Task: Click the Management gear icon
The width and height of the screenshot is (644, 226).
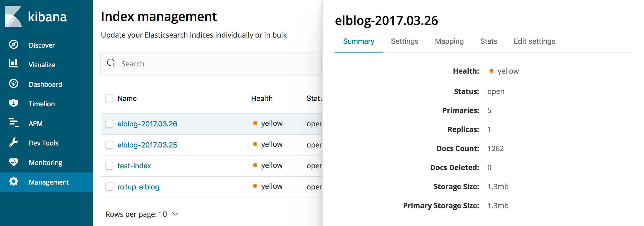Action: pyautogui.click(x=13, y=181)
